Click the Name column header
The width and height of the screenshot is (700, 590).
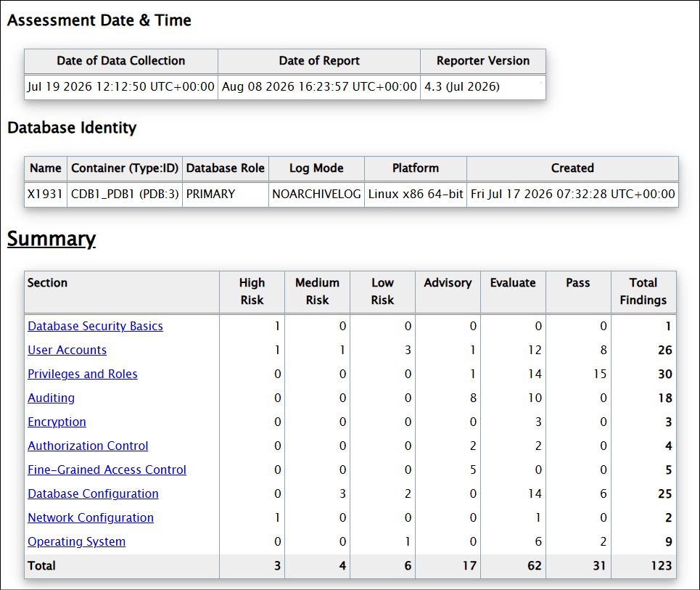coord(46,168)
